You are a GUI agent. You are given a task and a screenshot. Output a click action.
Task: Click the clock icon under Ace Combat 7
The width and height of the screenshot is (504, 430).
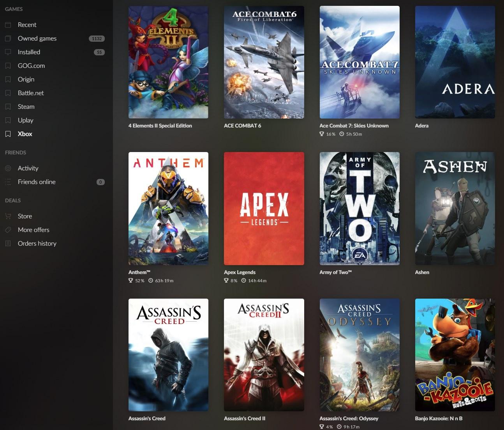(342, 134)
